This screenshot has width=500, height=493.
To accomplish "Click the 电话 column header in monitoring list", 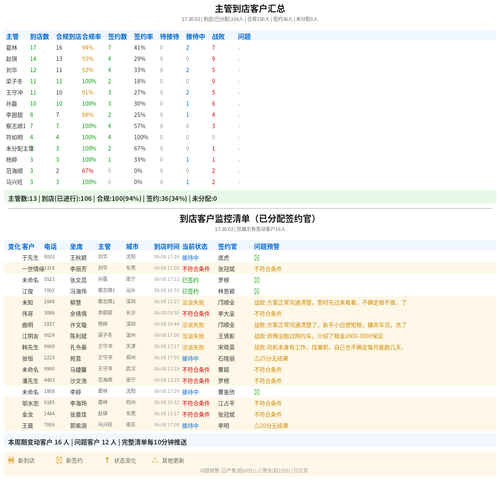I will tap(50, 247).
